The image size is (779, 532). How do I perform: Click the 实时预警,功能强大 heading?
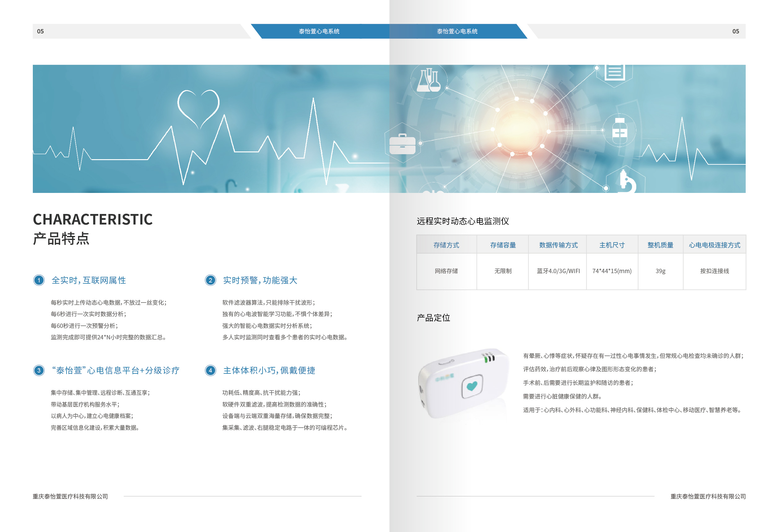click(x=260, y=280)
